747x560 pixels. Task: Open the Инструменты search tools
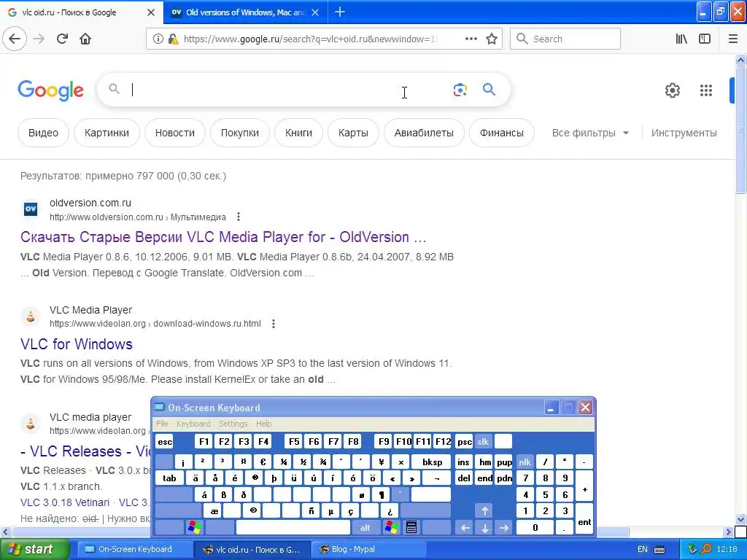(684, 133)
